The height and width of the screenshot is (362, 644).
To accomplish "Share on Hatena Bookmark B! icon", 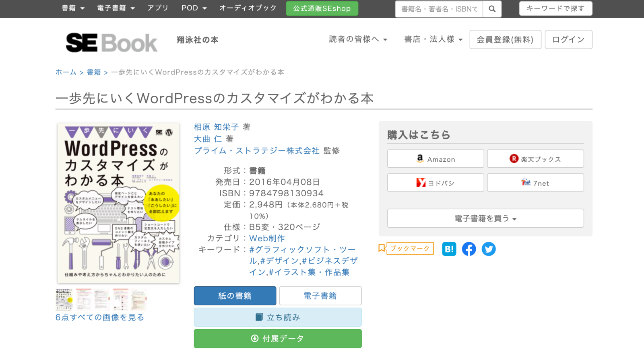I will pos(449,249).
